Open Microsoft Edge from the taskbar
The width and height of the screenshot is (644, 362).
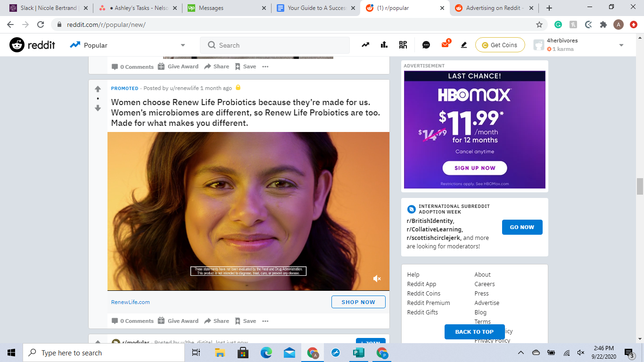266,353
